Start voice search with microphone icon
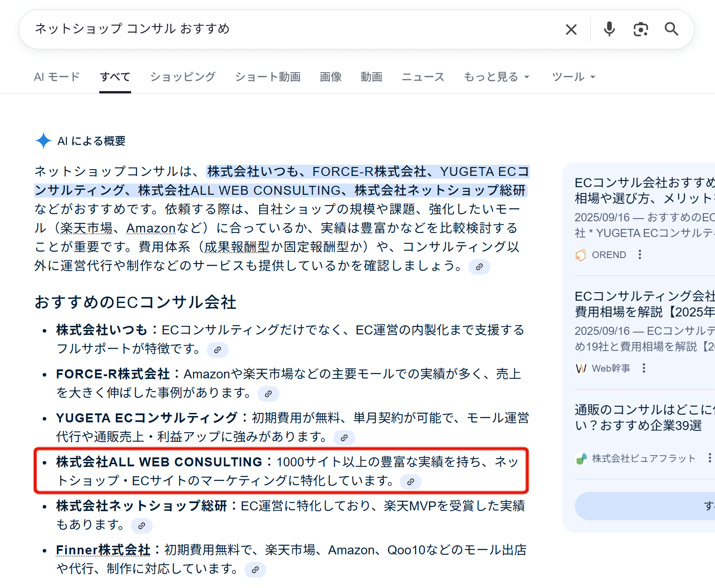 click(x=609, y=29)
